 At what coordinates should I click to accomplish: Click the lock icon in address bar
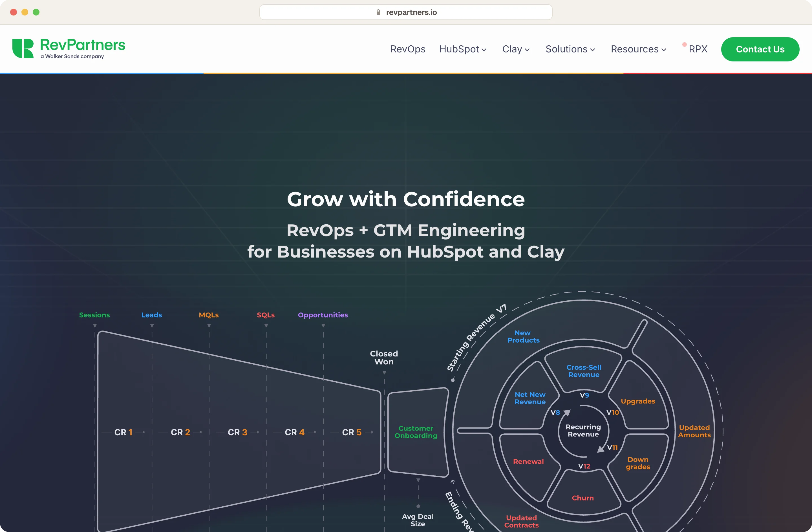coord(378,12)
